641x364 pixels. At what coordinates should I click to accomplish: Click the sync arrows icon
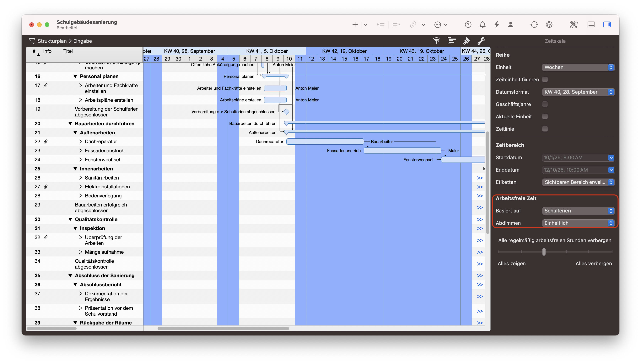pos(534,24)
